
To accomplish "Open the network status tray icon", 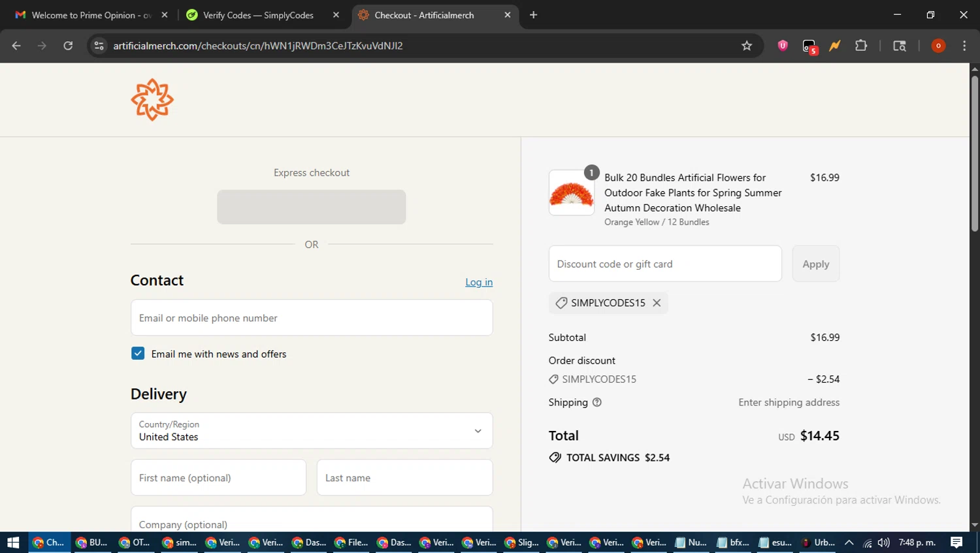I will tap(867, 543).
